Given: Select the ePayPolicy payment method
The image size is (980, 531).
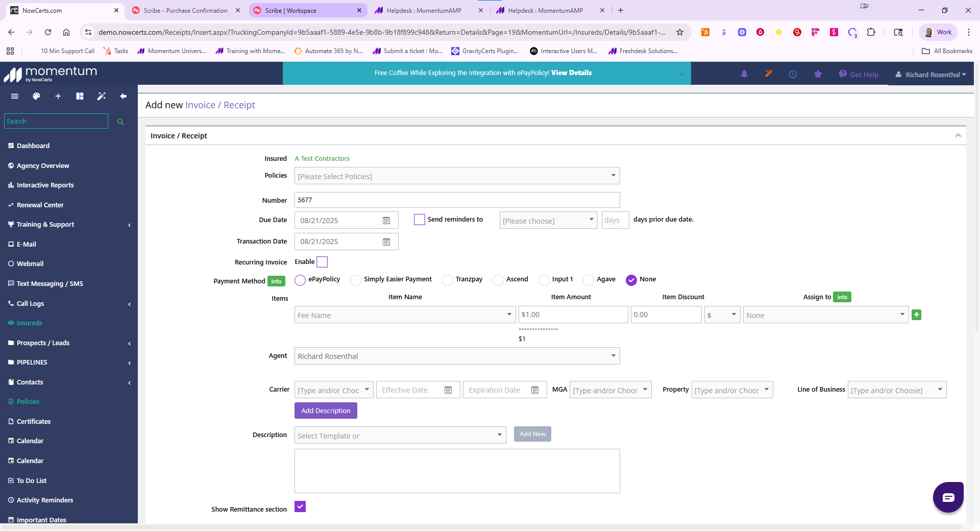Looking at the screenshot, I should (300, 280).
